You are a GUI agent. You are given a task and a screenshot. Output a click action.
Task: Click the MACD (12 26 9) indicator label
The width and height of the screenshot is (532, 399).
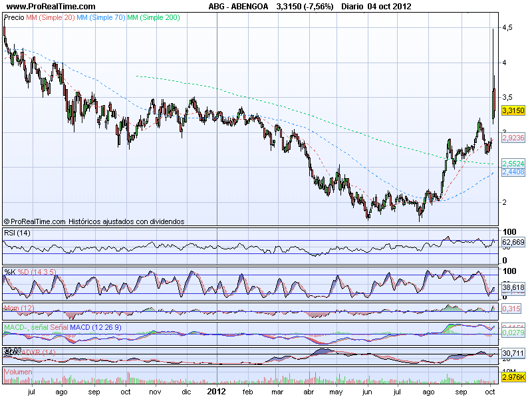click(95, 327)
